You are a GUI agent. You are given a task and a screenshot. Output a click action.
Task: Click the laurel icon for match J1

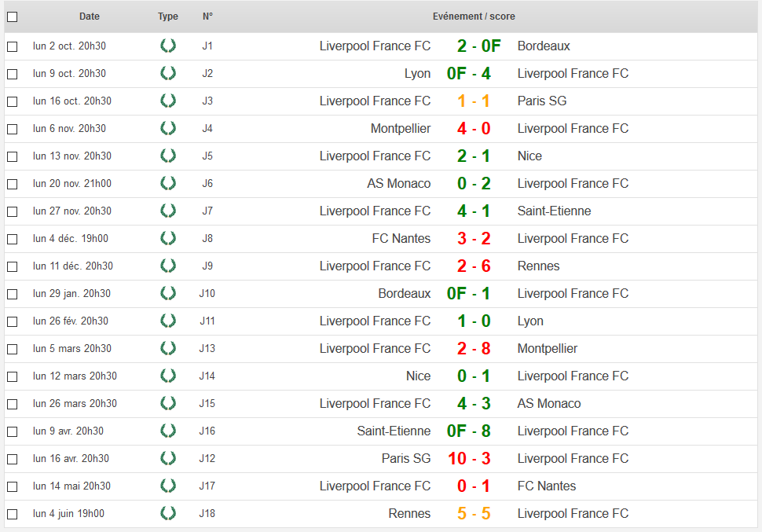tap(167, 46)
